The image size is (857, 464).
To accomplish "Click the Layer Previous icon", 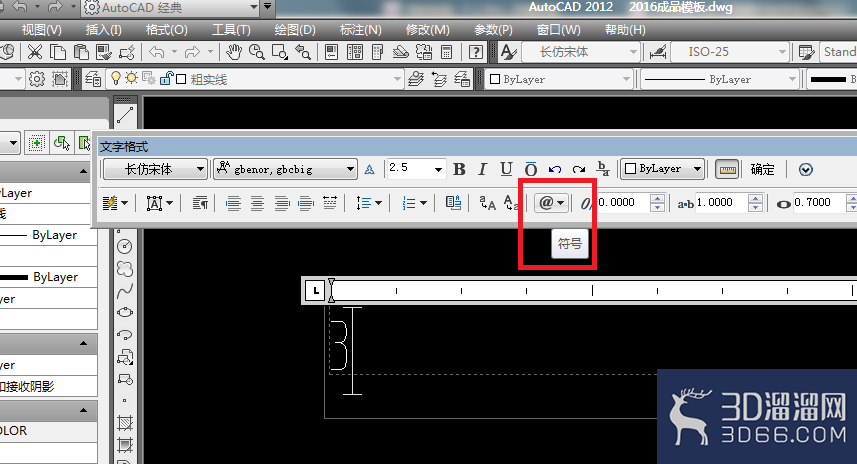I will click(439, 79).
